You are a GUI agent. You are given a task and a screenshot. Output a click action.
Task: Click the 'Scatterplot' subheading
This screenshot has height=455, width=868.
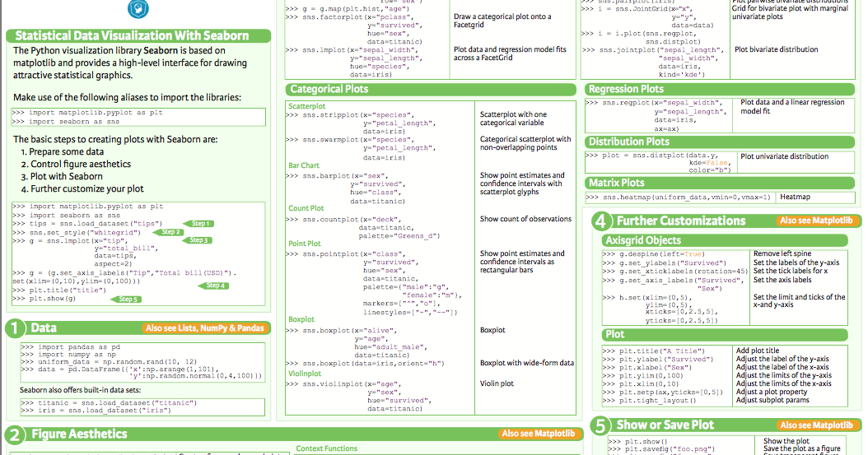pyautogui.click(x=306, y=106)
